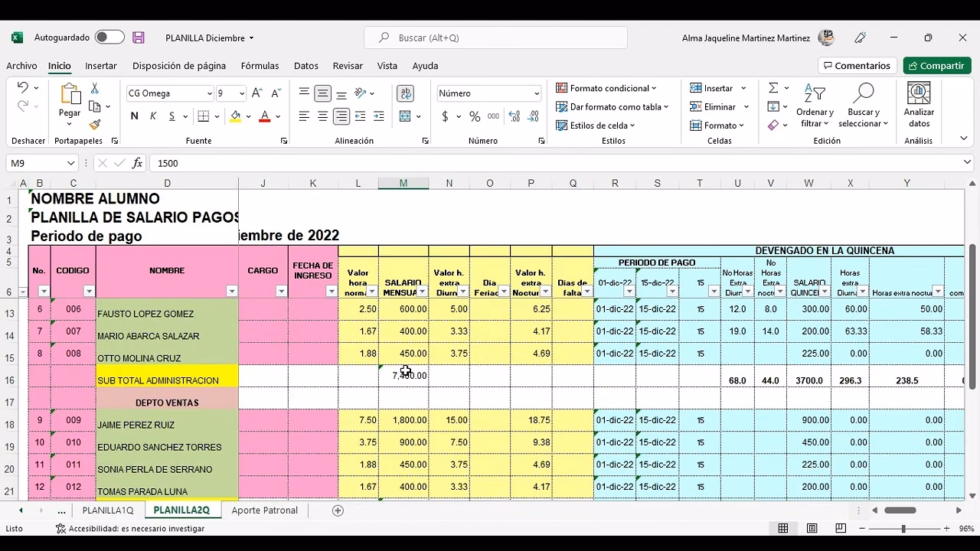Expand the Número format combo box
Screen dimensions: 980x551
pyautogui.click(x=537, y=93)
